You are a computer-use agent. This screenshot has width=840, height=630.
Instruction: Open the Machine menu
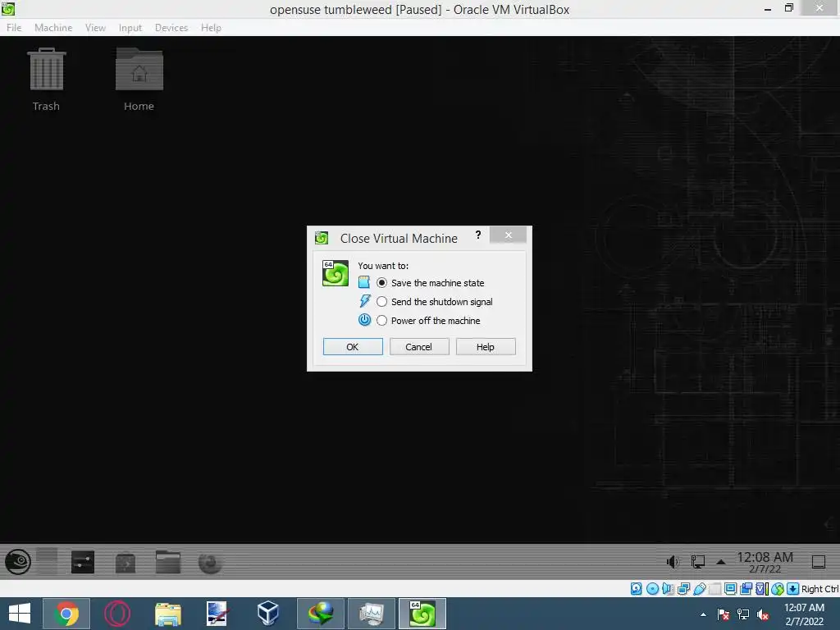(53, 27)
